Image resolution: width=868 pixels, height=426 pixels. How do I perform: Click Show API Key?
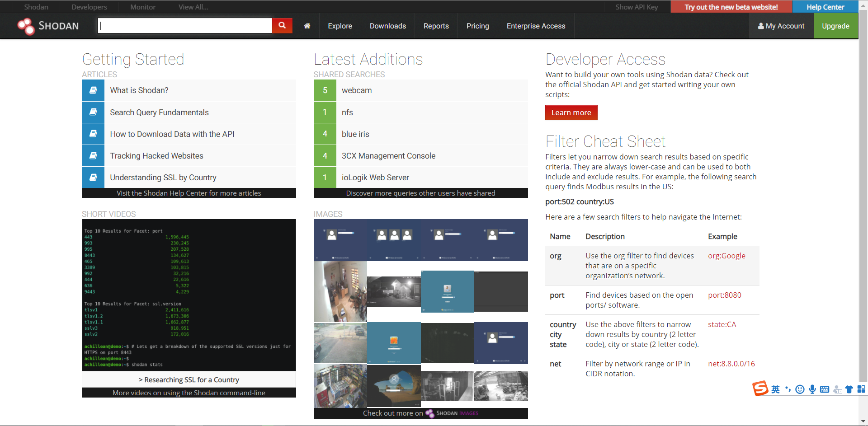tap(637, 7)
